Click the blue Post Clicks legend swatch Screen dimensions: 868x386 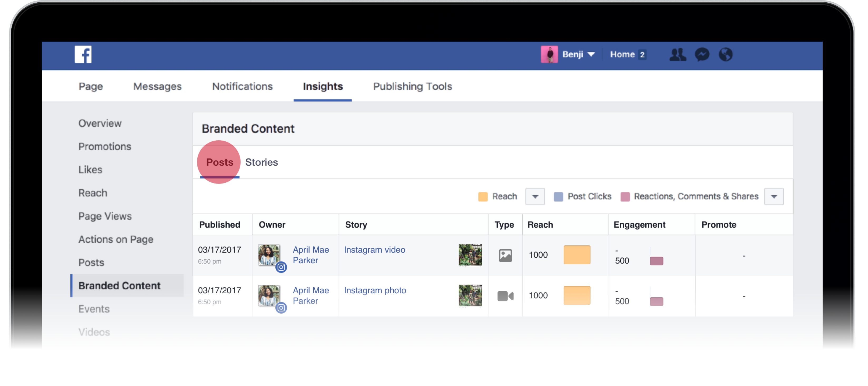[558, 196]
